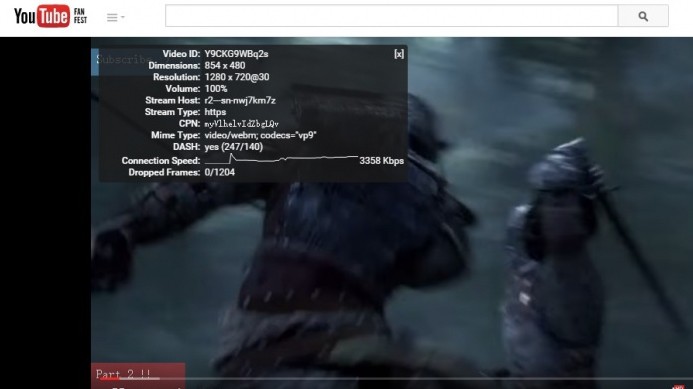
Task: Click the Mime Type codecs value
Action: click(260, 135)
